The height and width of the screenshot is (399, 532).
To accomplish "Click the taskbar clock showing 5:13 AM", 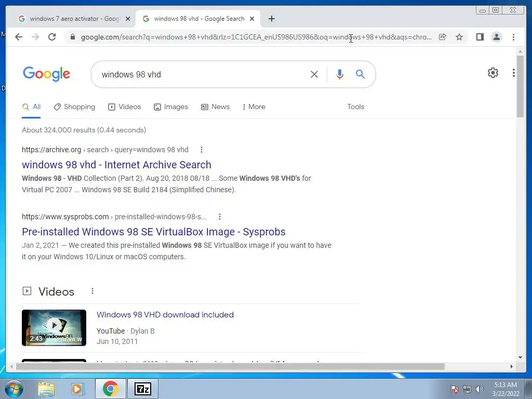I will point(506,389).
